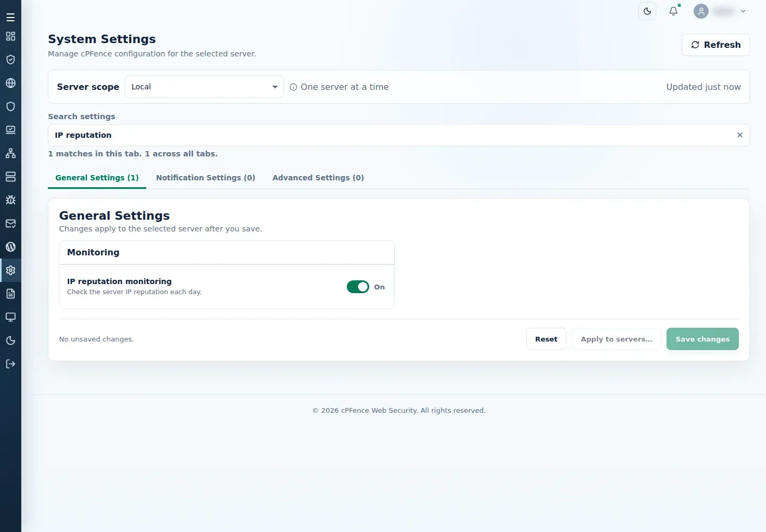Open the globe icon in the sidebar
The width and height of the screenshot is (766, 532).
11,83
